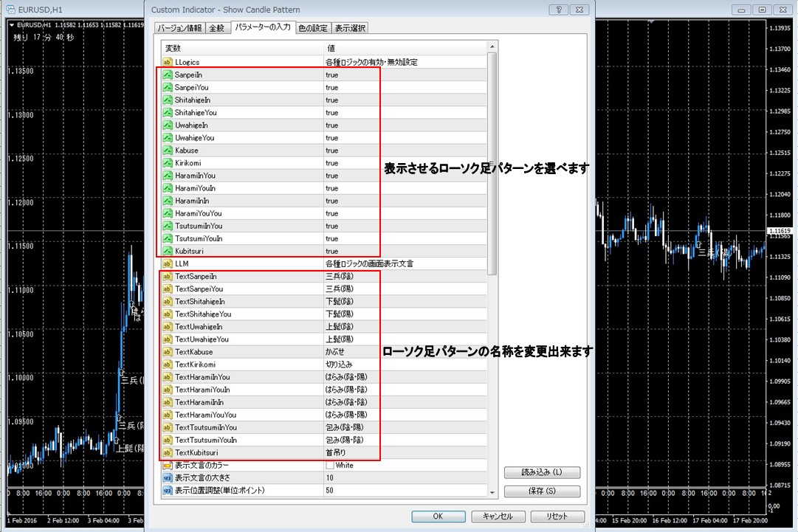Click the リセット button
Viewport: 798px width, 532px height.
pyautogui.click(x=557, y=517)
